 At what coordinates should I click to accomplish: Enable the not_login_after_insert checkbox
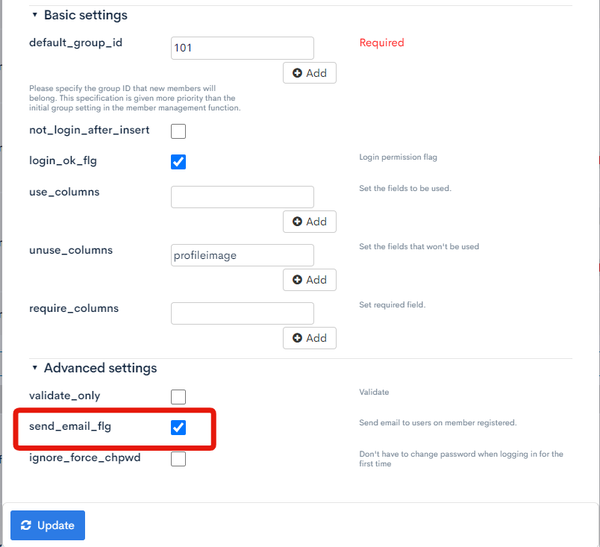pyautogui.click(x=178, y=131)
